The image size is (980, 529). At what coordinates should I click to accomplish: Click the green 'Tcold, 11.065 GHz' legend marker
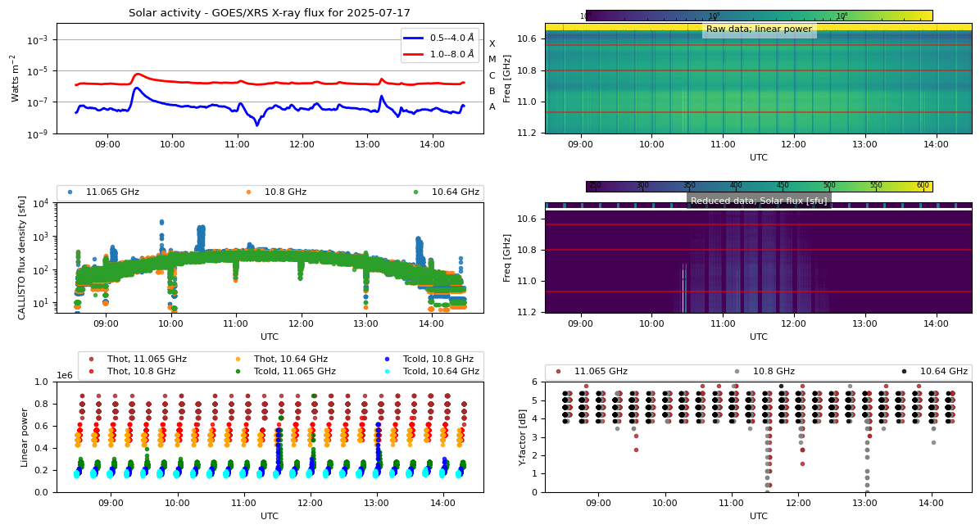[238, 370]
